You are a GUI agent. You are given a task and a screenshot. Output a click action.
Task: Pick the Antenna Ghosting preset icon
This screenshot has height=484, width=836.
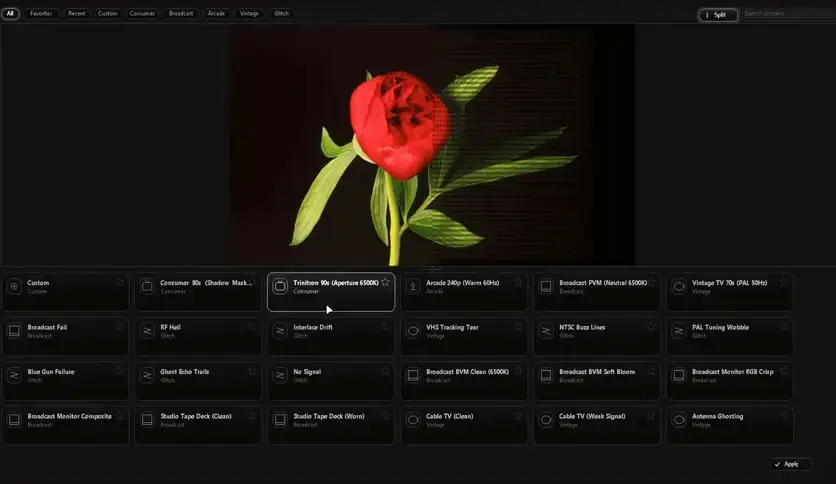click(679, 420)
